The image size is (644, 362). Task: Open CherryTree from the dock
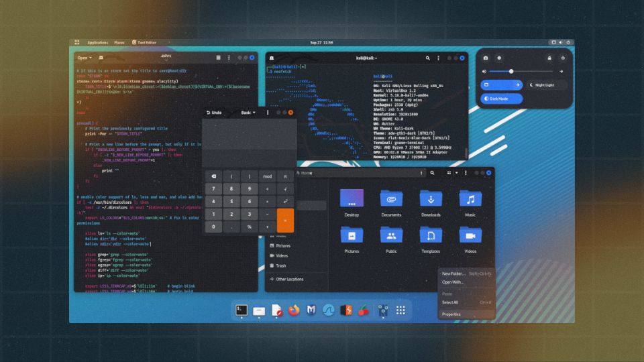point(364,310)
